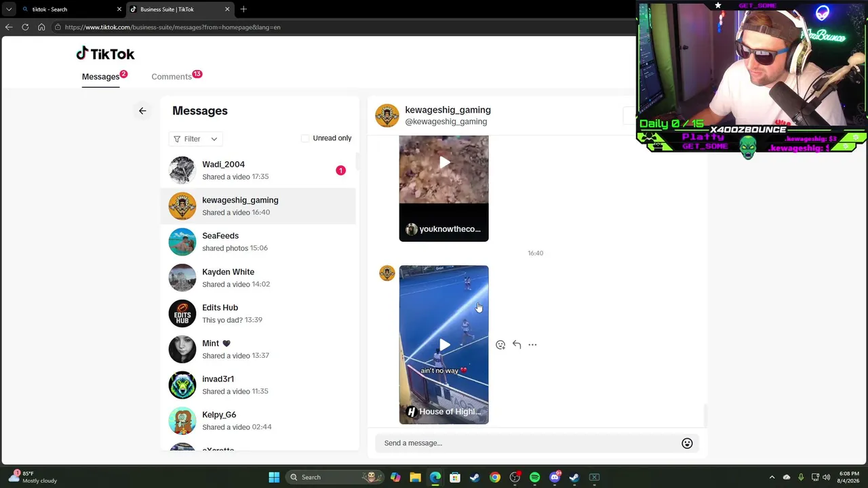Close the Business Suite TikTok tab
The width and height of the screenshot is (868, 488).
click(x=227, y=9)
